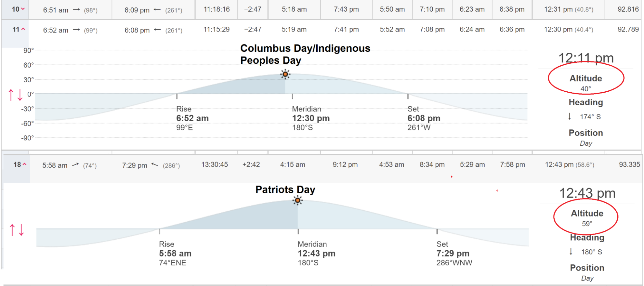Click sunrise direction arrow in day 11 row

pos(76,30)
